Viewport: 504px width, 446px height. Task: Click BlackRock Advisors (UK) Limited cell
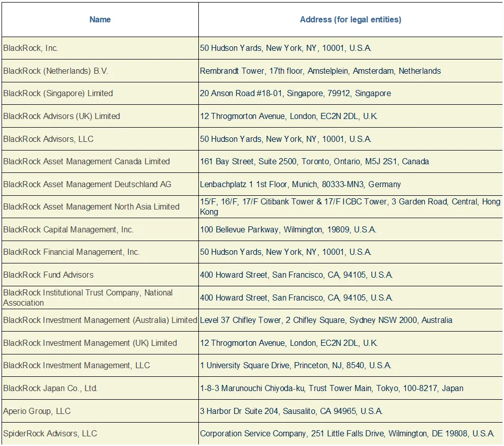[x=100, y=116]
